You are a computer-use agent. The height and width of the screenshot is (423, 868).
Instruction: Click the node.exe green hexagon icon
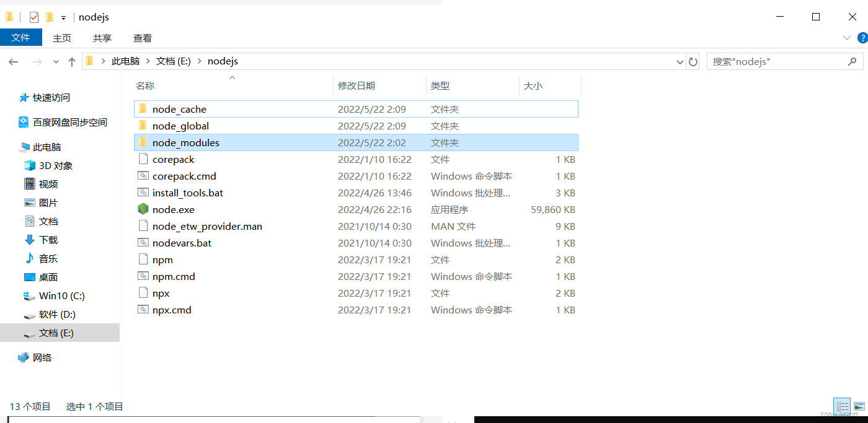pyautogui.click(x=143, y=209)
